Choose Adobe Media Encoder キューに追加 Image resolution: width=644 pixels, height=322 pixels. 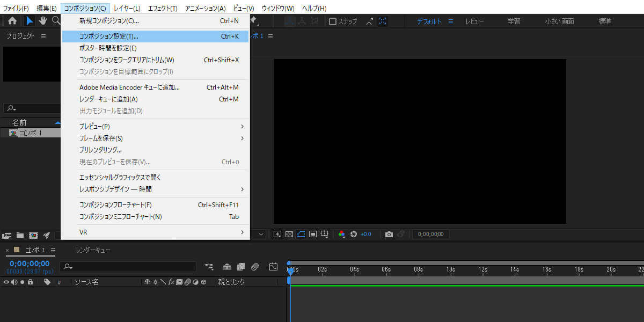point(155,87)
